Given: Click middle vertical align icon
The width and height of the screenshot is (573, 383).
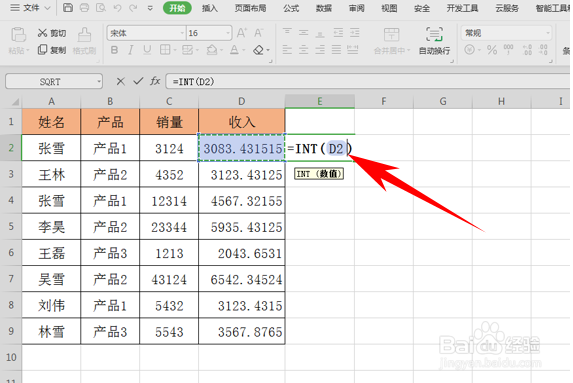Looking at the screenshot, I should tap(303, 33).
